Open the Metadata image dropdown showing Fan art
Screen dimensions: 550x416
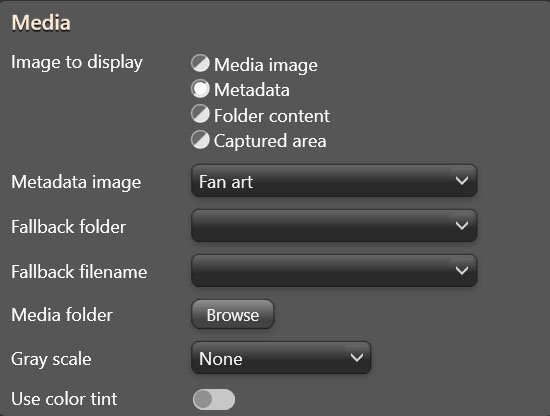coord(334,181)
